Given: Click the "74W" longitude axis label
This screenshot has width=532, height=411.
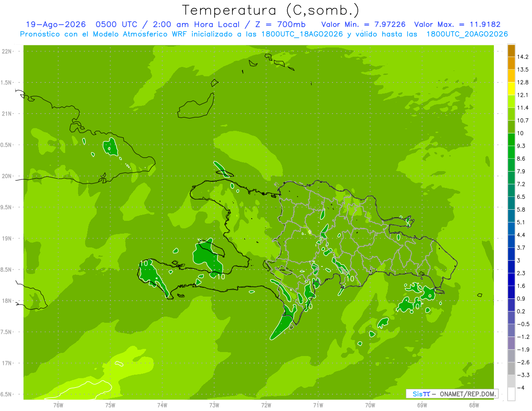Looking at the screenshot, I should pyautogui.click(x=162, y=405).
